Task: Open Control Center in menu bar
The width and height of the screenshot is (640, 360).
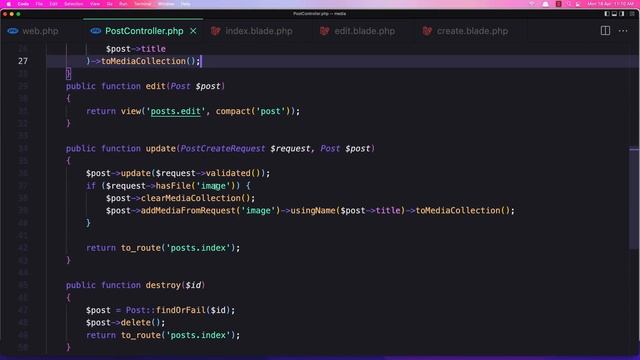Action: (x=578, y=4)
